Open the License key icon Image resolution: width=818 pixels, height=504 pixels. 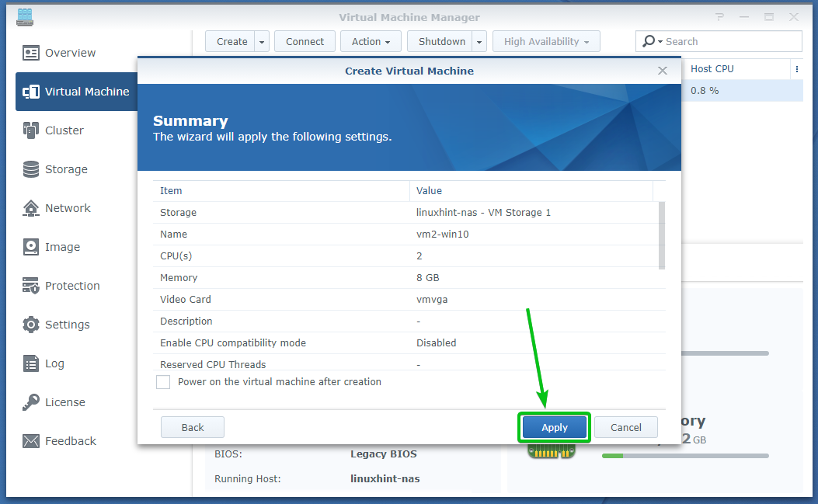(31, 402)
